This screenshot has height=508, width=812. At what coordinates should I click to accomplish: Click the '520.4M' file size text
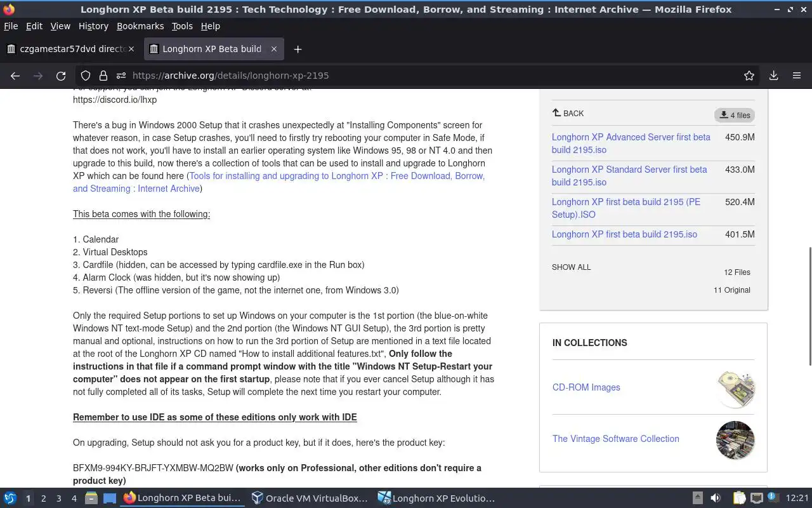point(740,202)
